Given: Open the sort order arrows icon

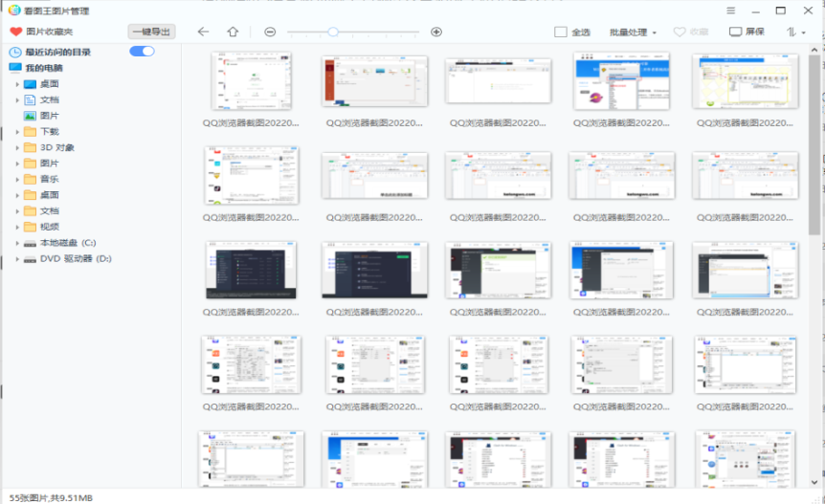Looking at the screenshot, I should pos(792,33).
